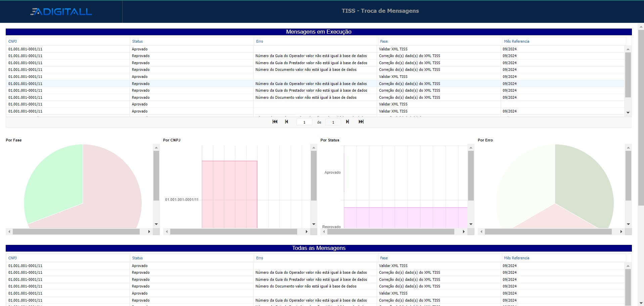Click Por Fase chart scroll-up arrow
Viewport: 644px width, 306px height.
pyautogui.click(x=156, y=147)
